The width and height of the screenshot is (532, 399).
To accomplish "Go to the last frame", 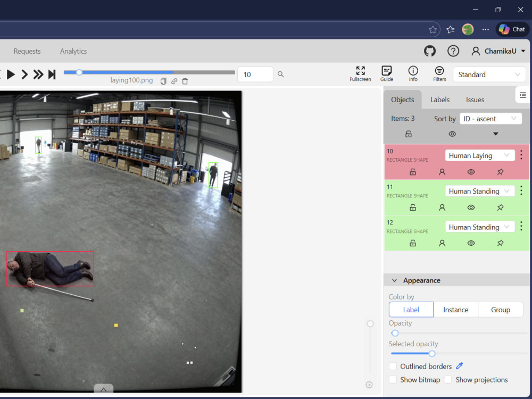I will [x=52, y=74].
